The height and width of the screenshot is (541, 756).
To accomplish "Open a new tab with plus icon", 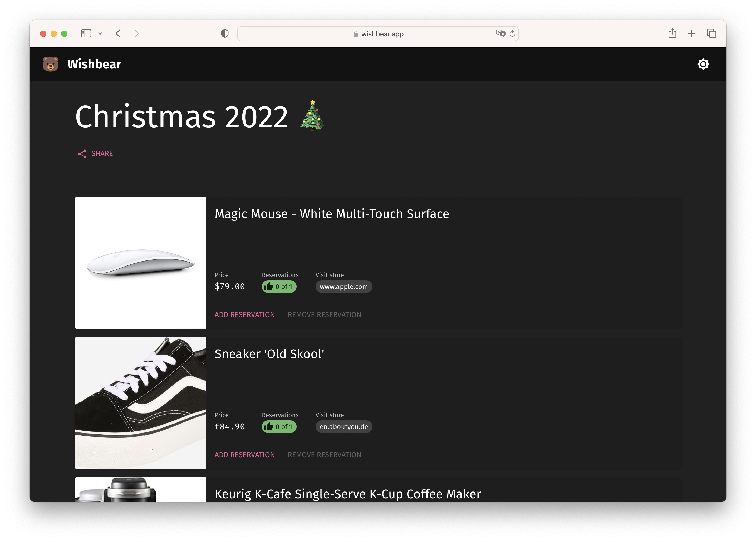I will click(x=691, y=33).
